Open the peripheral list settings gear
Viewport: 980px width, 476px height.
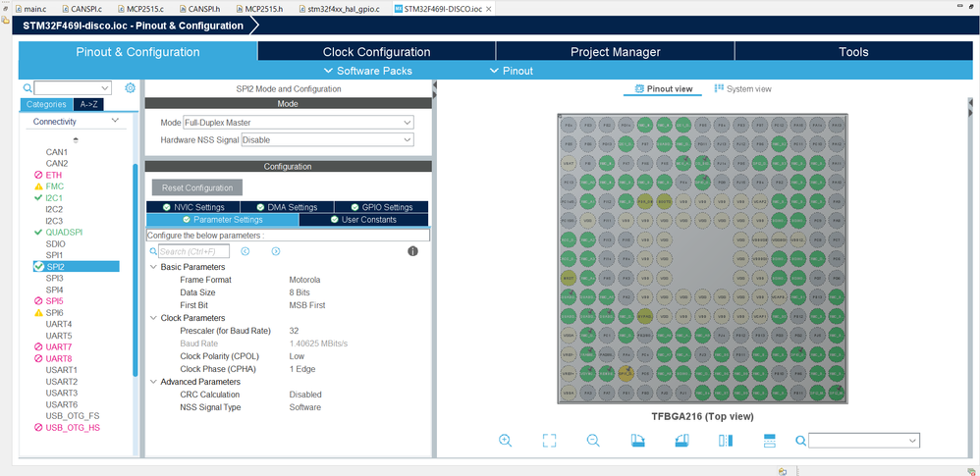click(x=130, y=88)
